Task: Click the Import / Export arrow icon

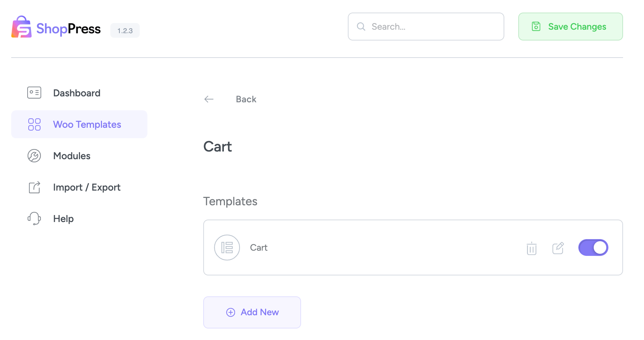Action: 34,187
